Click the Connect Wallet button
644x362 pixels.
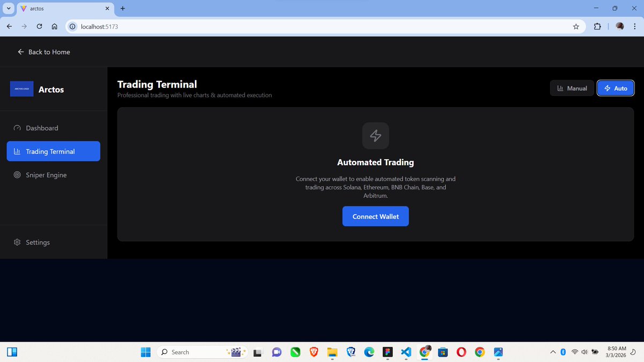click(375, 216)
